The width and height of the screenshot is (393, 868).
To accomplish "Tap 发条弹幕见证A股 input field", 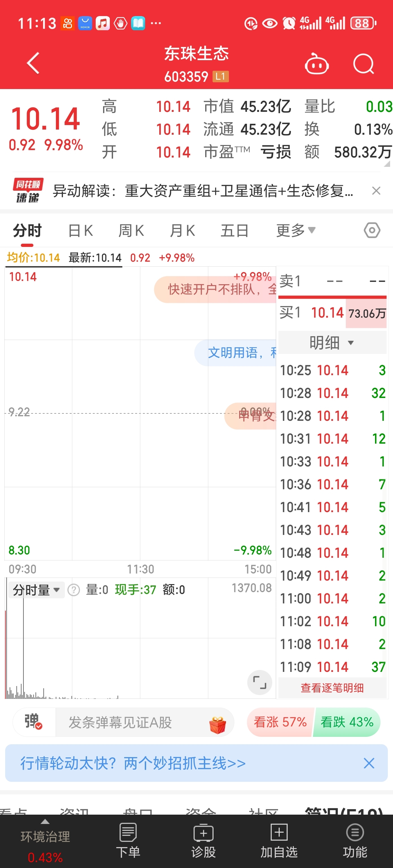I will coord(145,722).
